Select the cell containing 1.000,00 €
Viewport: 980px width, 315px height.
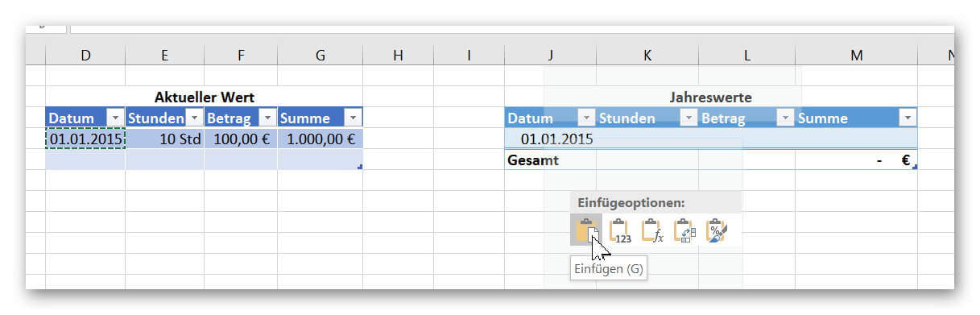[320, 139]
